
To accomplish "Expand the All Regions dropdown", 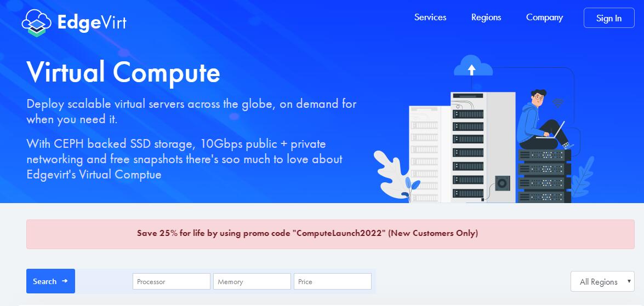I will [602, 281].
